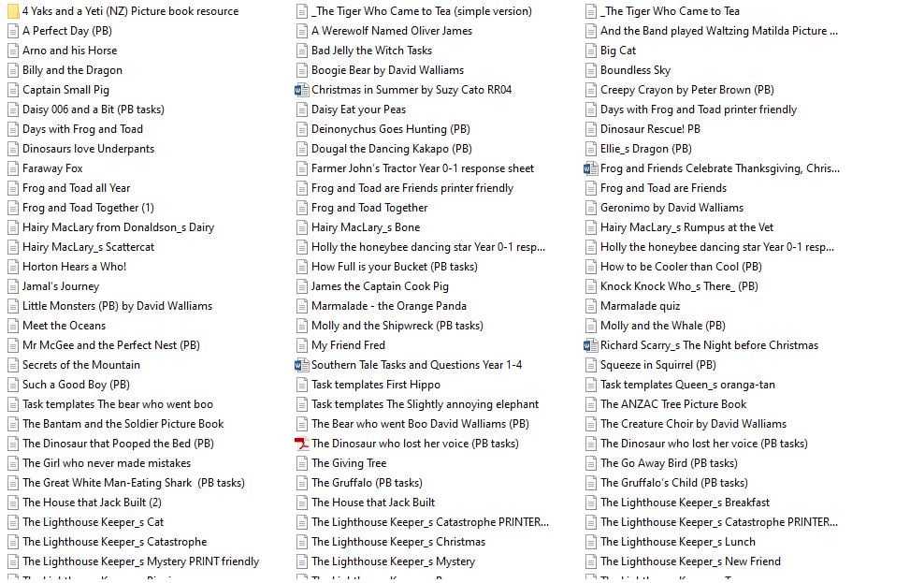Screen dimensions: 924x583
Task: Select The Lighthouse Keeper_s Breakfast
Action: pos(685,503)
